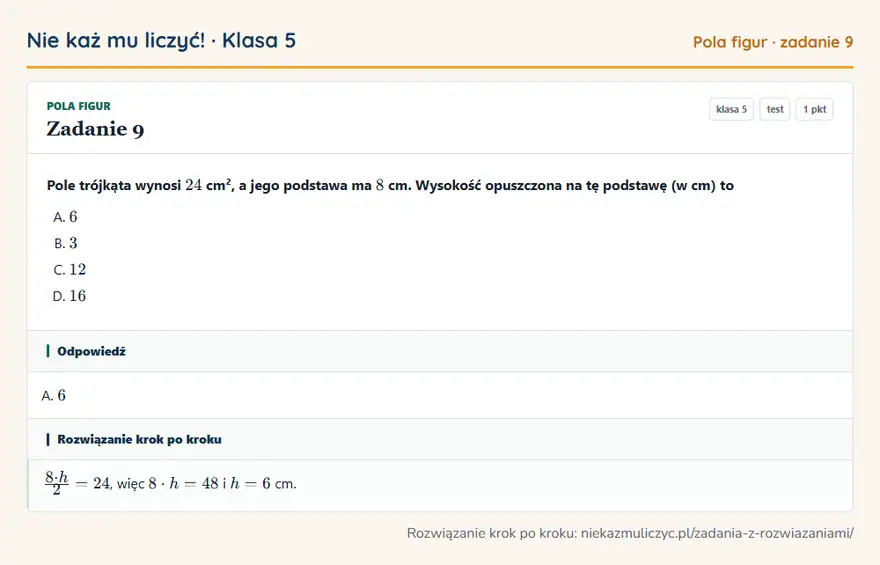Open the niekazmuliczyc.pl/zadania-z-rozwiazaniami/ link
The image size is (880, 565).
point(717,533)
